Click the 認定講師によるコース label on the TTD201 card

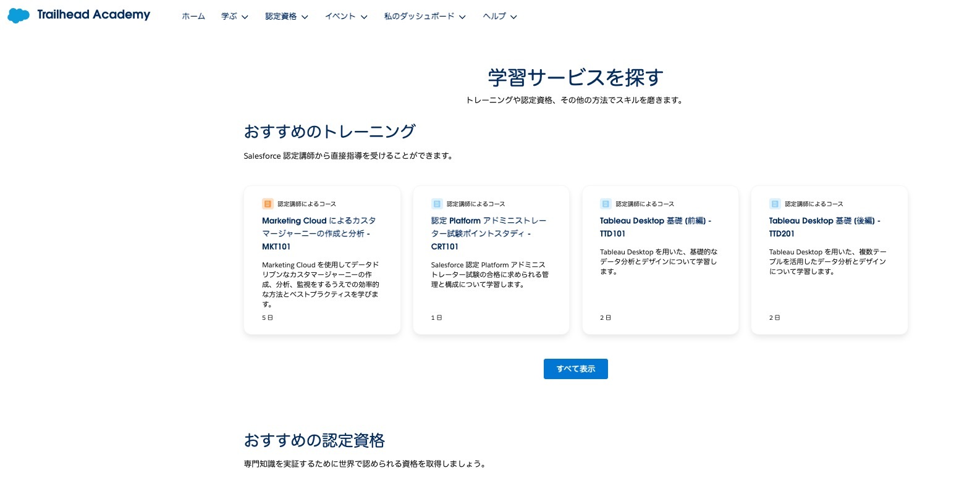(x=814, y=204)
